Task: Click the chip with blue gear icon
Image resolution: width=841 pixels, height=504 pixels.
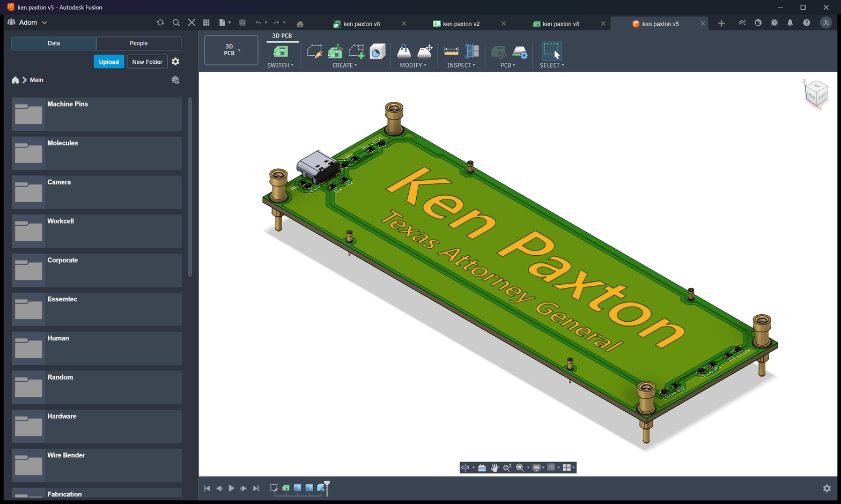Action: 520,52
